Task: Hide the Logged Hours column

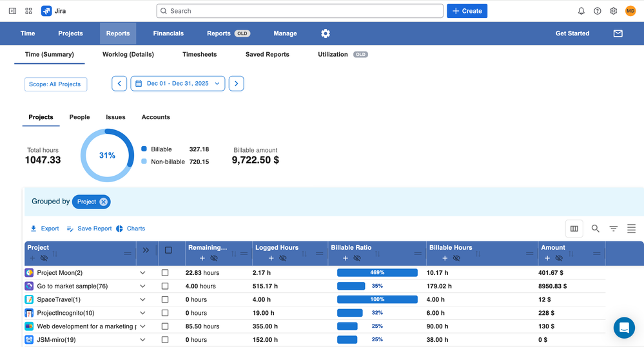Action: [x=282, y=258]
